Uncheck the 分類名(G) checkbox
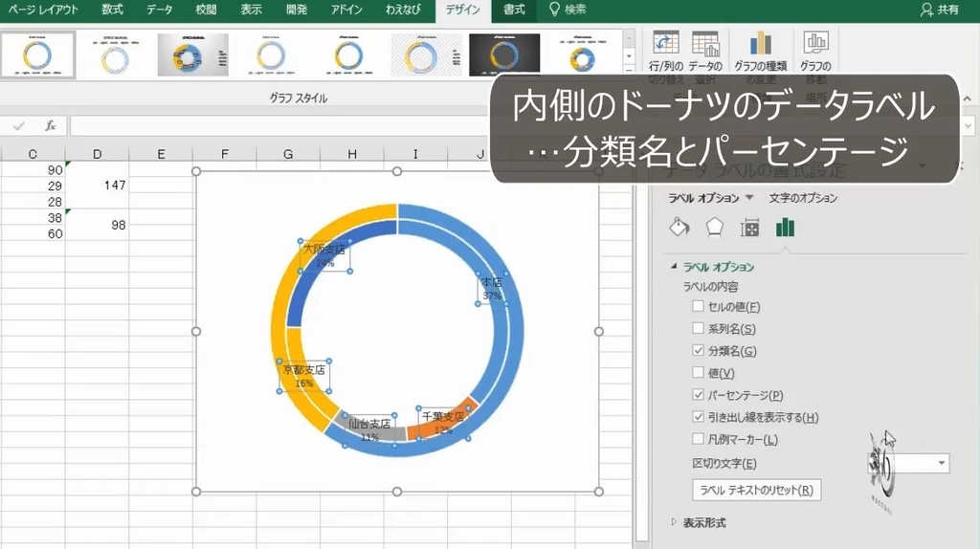This screenshot has width=980, height=549. (x=698, y=350)
